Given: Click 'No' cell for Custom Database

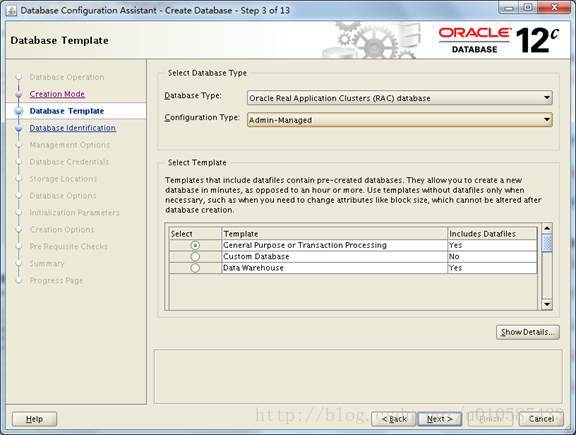Looking at the screenshot, I should click(x=492, y=256).
